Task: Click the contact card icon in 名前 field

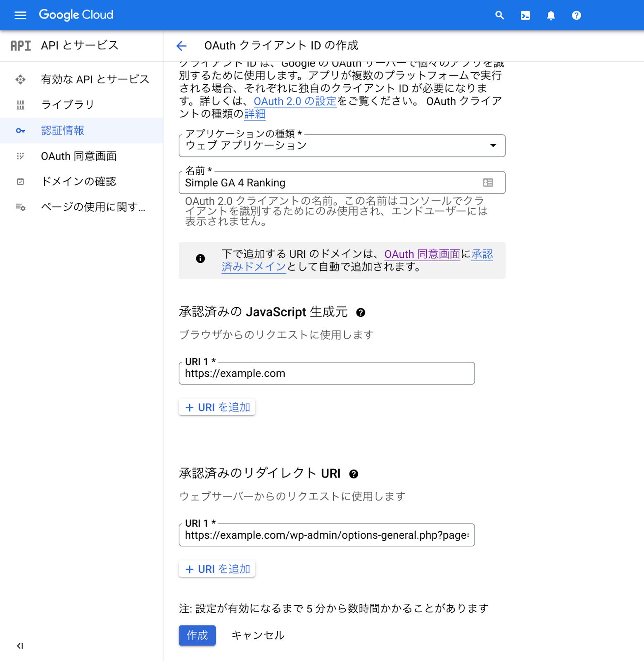Action: point(488,183)
